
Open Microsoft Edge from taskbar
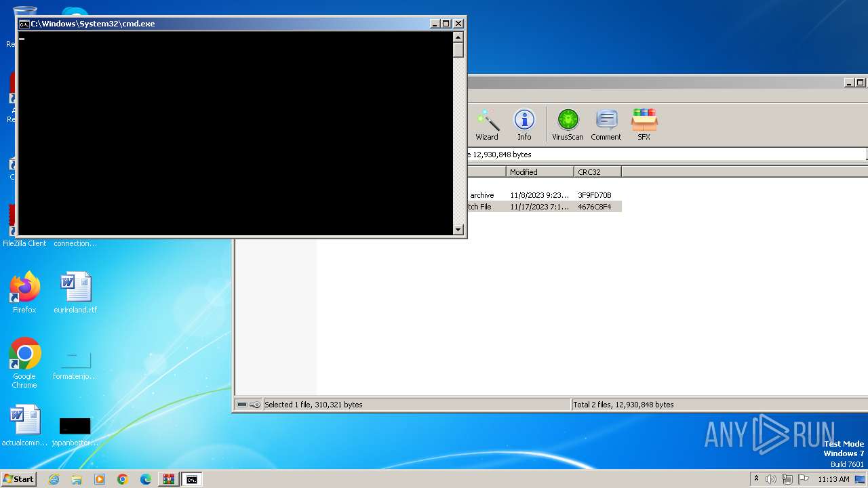click(x=146, y=479)
